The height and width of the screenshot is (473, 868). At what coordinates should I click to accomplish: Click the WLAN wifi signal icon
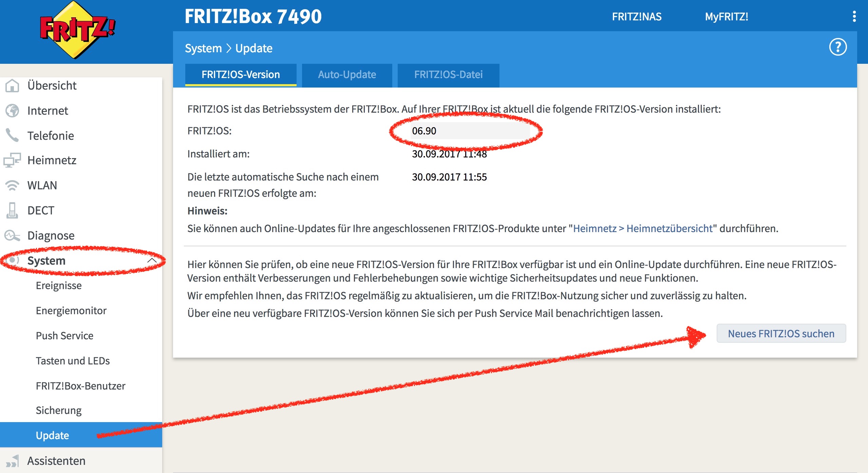pyautogui.click(x=12, y=185)
